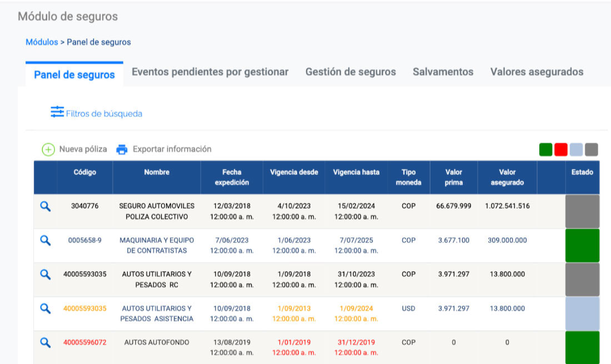
Task: Click light blue Estado cell of USD policy
Action: pyautogui.click(x=582, y=314)
